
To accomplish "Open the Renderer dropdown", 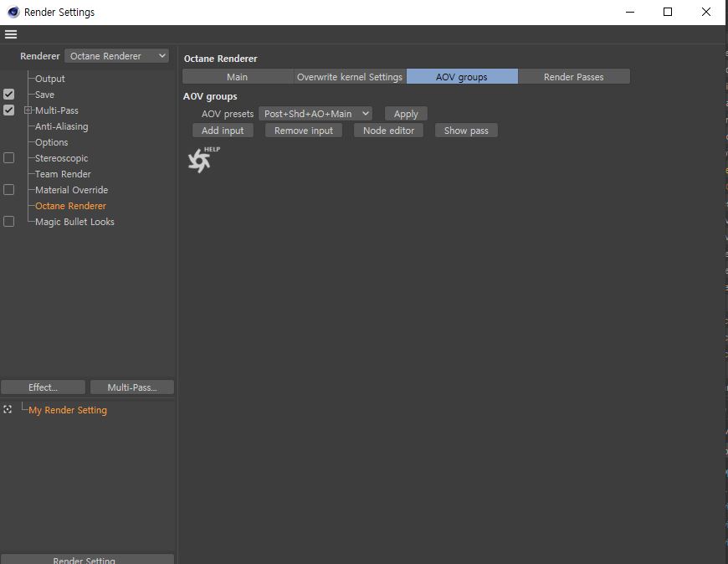I will pos(116,56).
